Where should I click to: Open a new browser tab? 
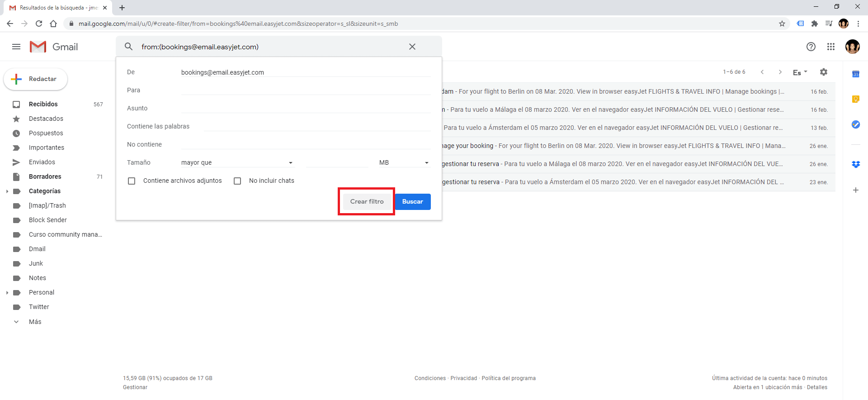(x=122, y=8)
